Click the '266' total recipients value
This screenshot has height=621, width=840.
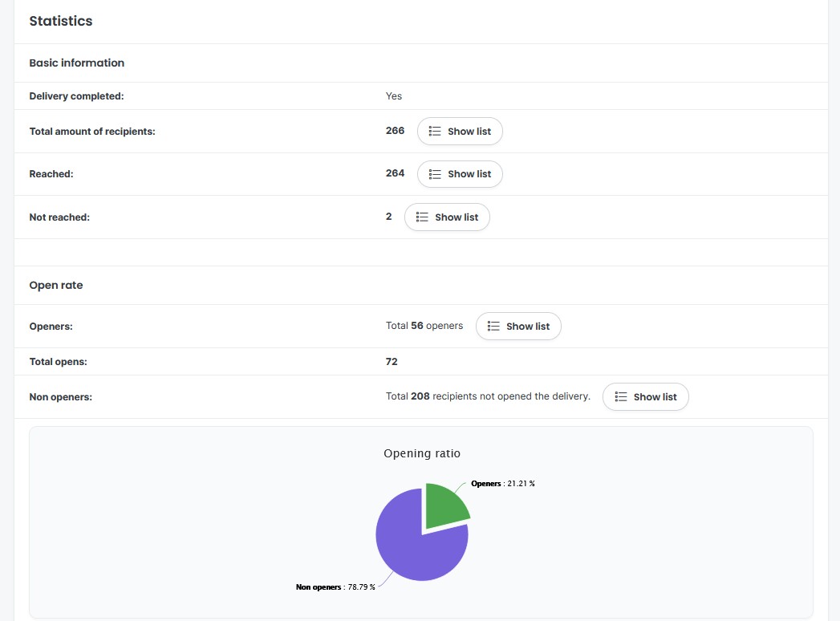(x=395, y=131)
